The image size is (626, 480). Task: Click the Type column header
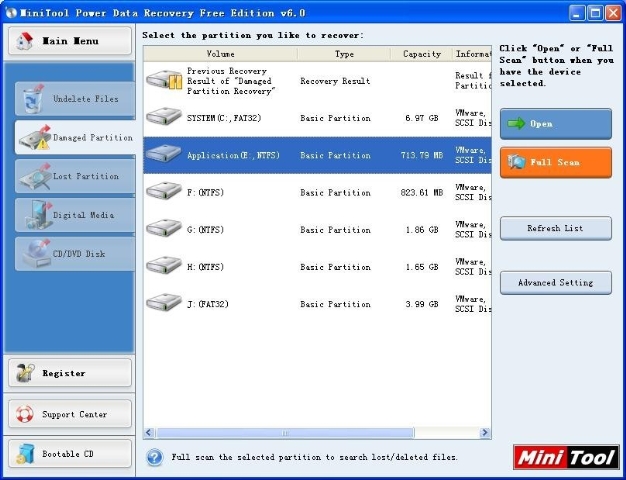point(344,54)
